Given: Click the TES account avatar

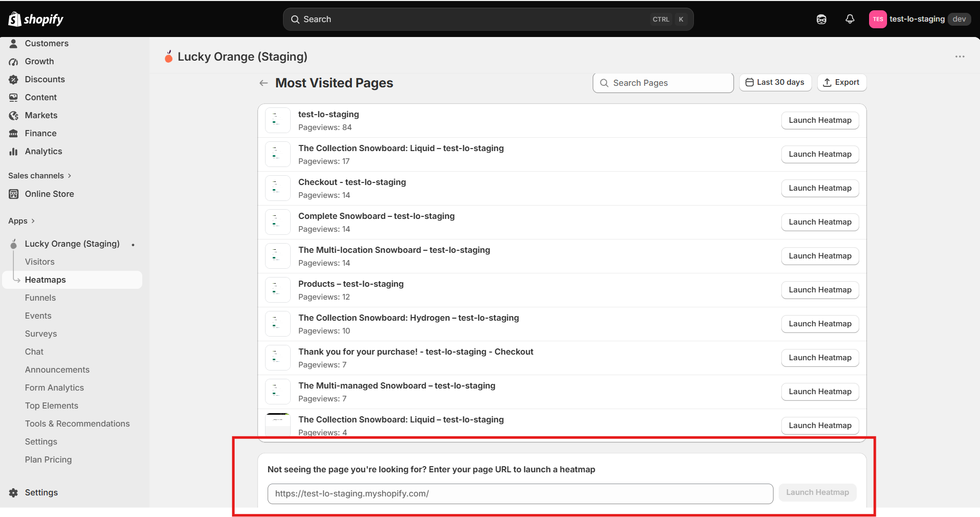Looking at the screenshot, I should [878, 19].
